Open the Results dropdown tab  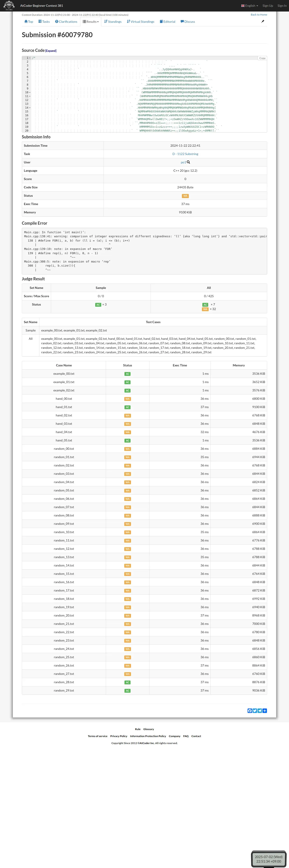pos(91,22)
